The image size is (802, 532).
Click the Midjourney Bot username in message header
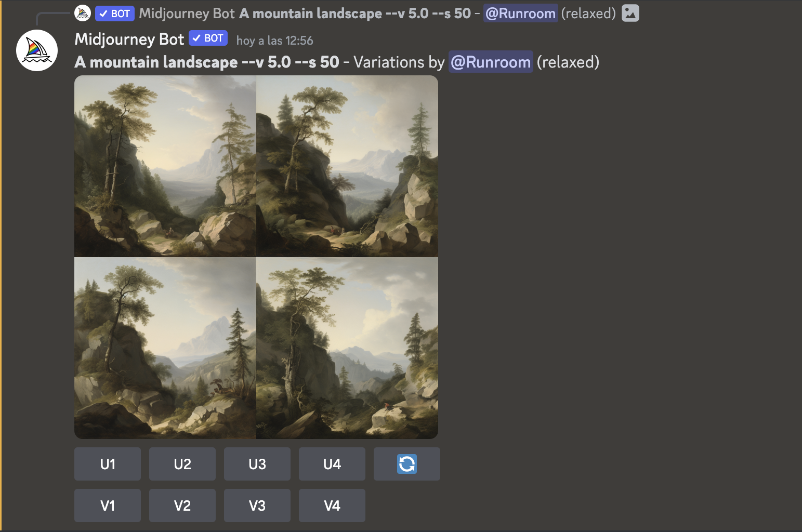pyautogui.click(x=129, y=39)
